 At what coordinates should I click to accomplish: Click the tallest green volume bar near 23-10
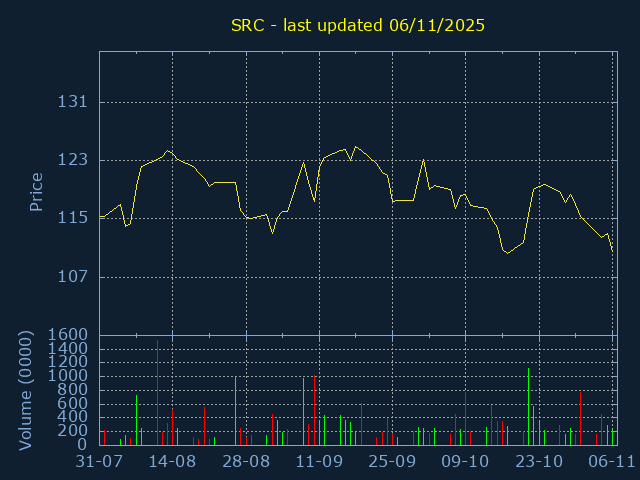tap(529, 407)
